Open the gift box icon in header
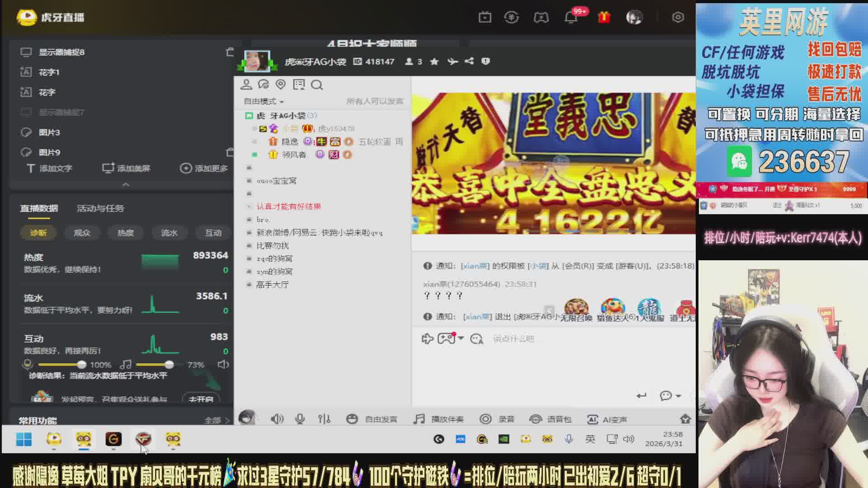868x488 pixels. click(x=604, y=17)
